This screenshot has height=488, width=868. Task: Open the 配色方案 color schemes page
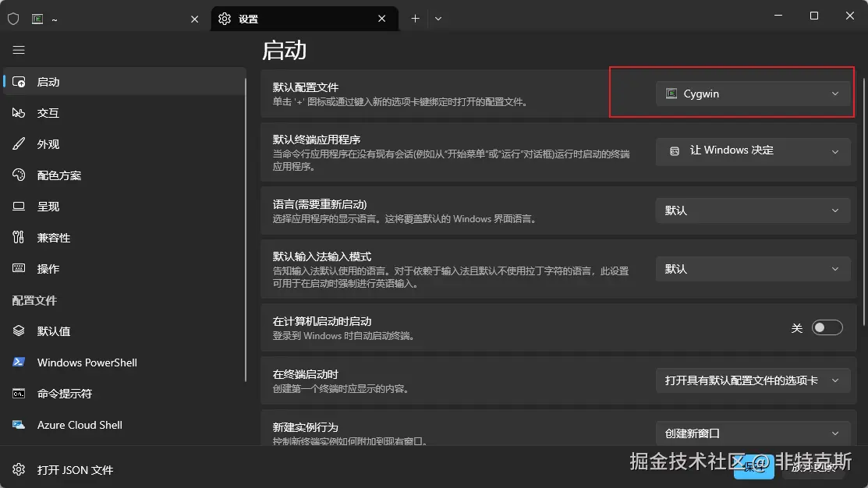coord(124,175)
